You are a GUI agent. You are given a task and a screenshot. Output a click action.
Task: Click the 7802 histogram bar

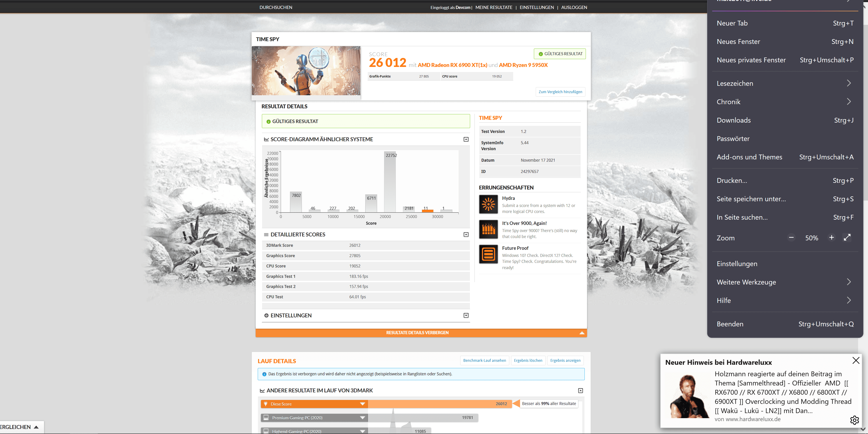(296, 202)
